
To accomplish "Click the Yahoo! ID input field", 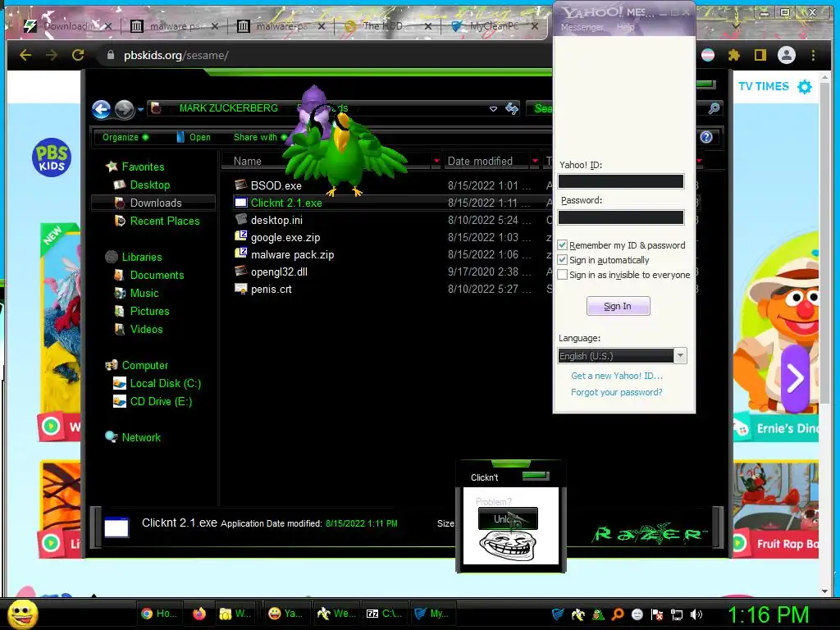I will [621, 181].
